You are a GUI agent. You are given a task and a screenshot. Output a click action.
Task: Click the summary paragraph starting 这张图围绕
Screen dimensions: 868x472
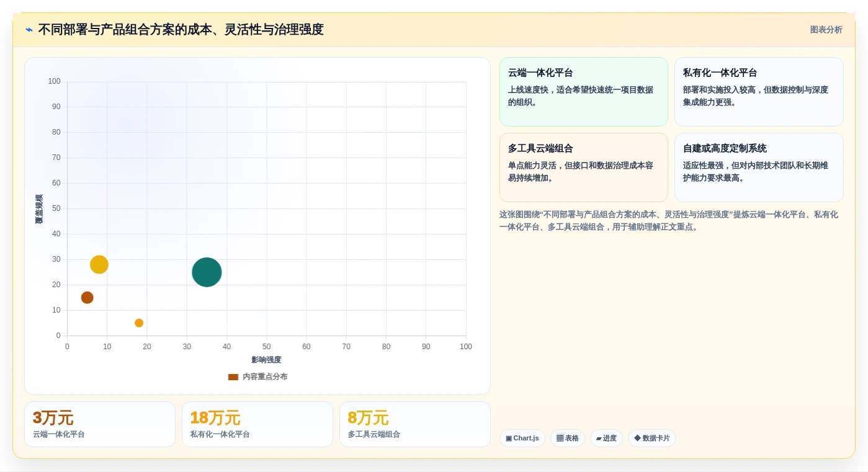669,221
